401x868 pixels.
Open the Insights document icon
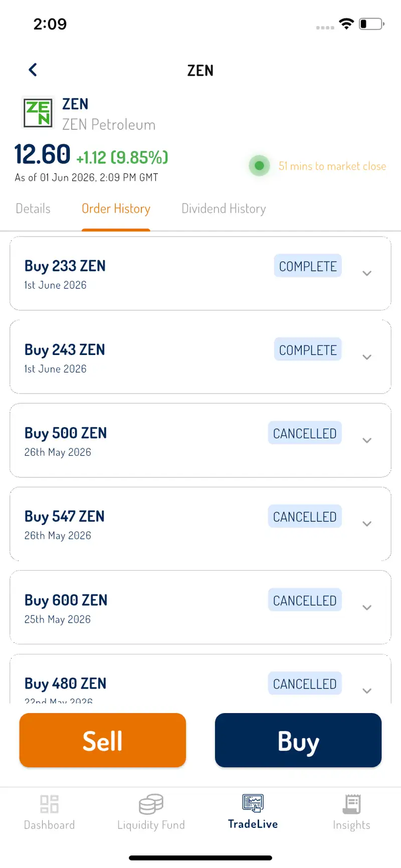pos(351,804)
